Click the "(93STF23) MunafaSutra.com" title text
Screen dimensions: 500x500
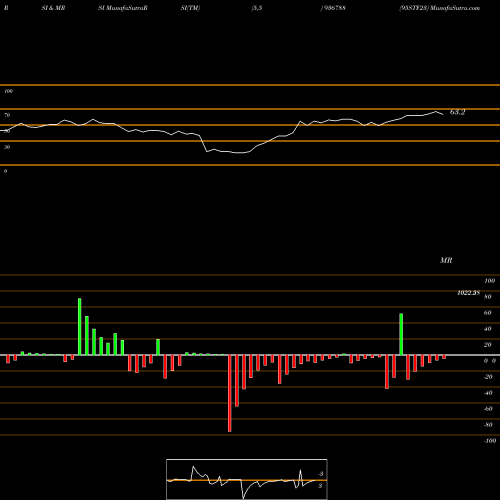(x=440, y=8)
